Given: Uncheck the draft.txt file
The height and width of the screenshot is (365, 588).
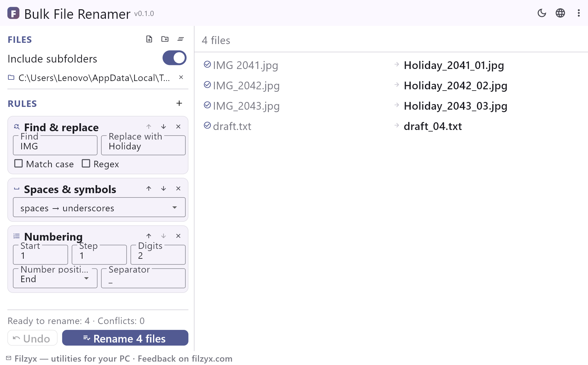Looking at the screenshot, I should [207, 125].
